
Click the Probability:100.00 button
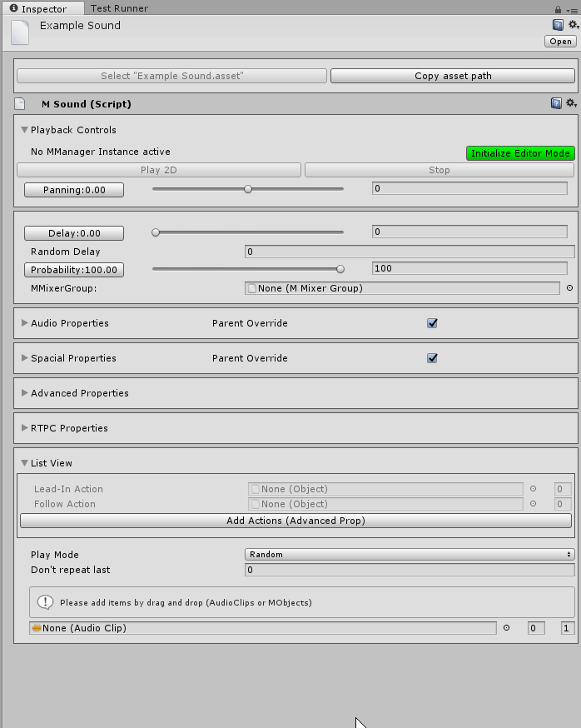pos(74,270)
